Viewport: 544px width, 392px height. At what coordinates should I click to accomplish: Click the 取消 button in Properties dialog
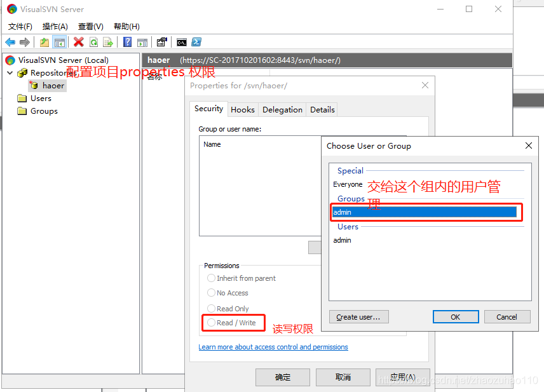[343, 377]
